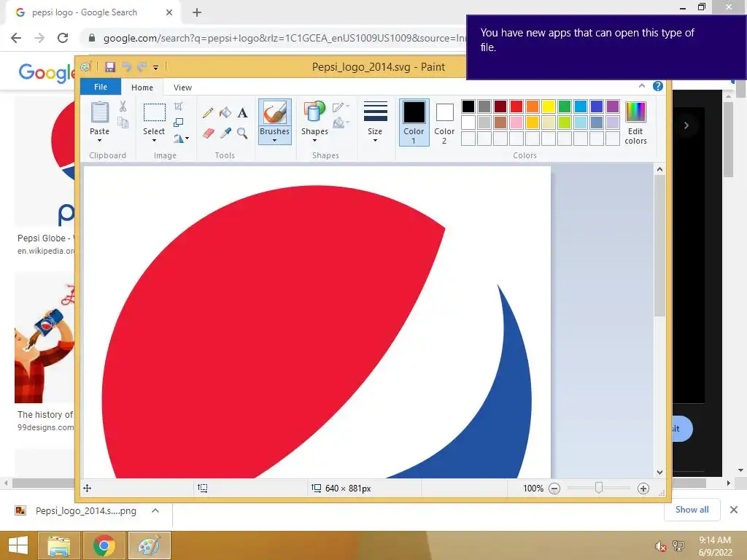The width and height of the screenshot is (747, 560).
Task: Click Paint taskbar icon
Action: (149, 545)
